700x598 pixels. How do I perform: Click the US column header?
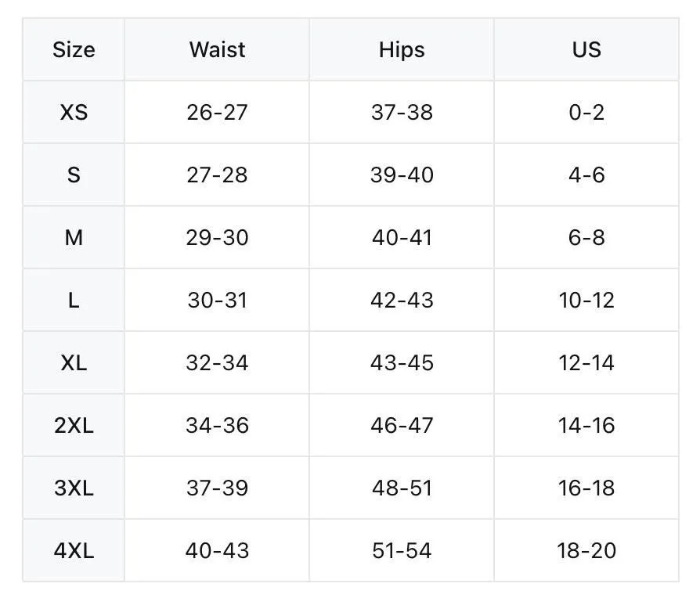pyautogui.click(x=586, y=49)
